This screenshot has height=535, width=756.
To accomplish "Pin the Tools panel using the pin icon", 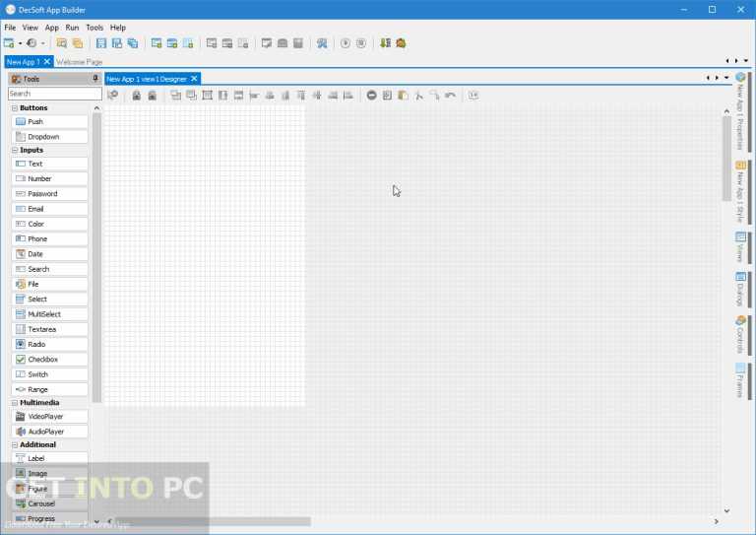I will [x=95, y=79].
